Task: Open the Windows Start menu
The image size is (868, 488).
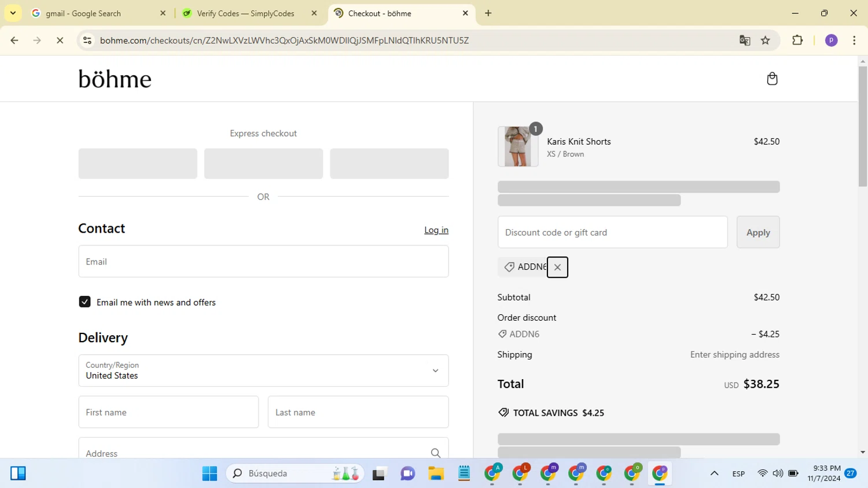Action: click(209, 474)
